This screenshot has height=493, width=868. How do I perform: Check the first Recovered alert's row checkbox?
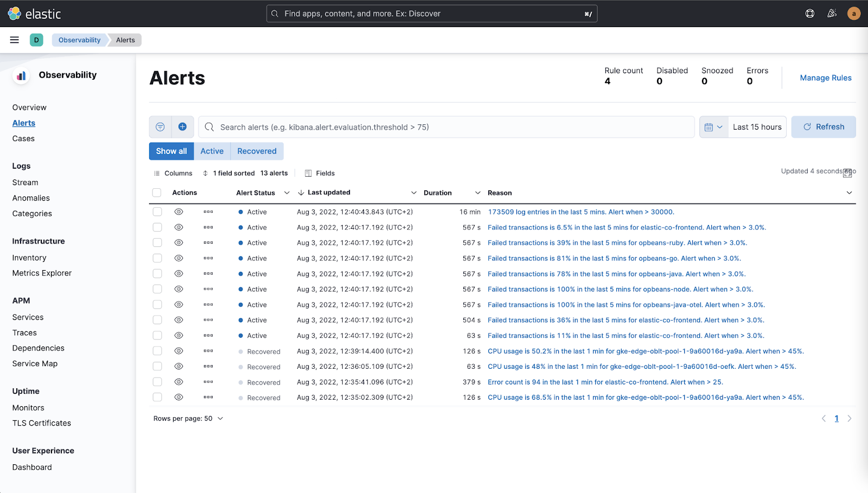pyautogui.click(x=157, y=351)
